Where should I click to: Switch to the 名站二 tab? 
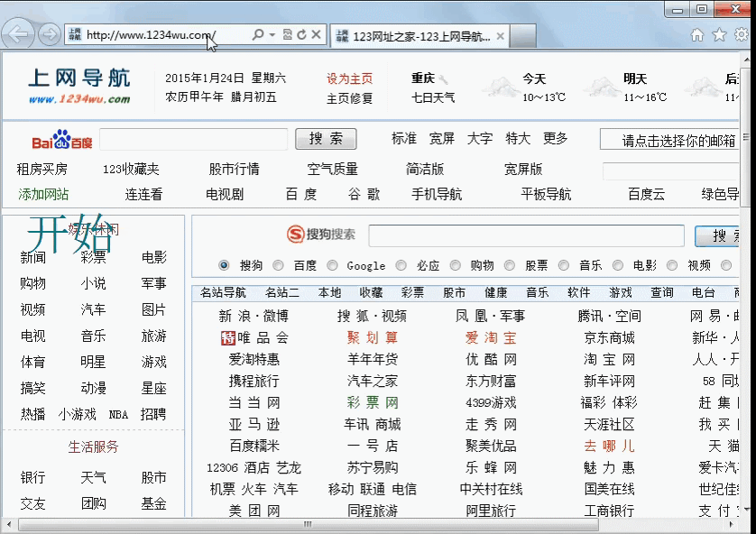point(282,292)
